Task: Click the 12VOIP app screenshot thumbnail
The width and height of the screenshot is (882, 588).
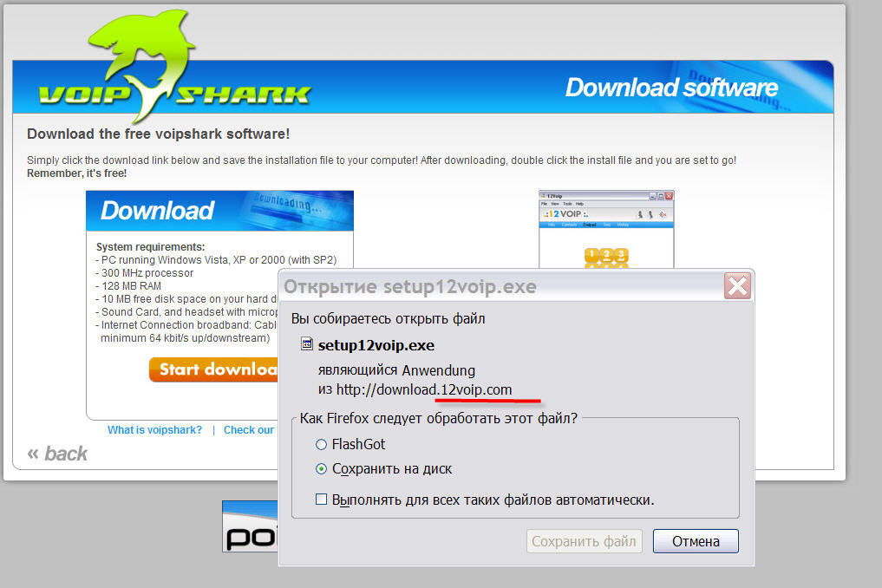Action: pos(606,230)
